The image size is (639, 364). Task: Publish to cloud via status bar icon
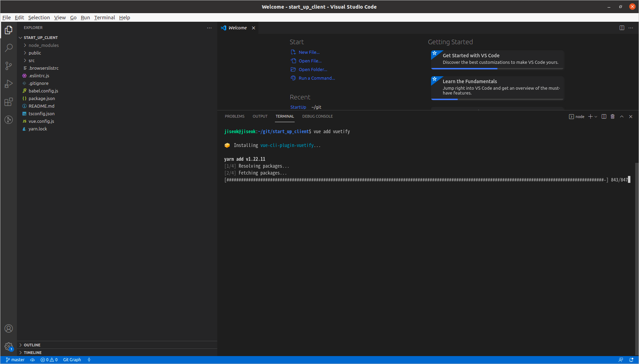[x=32, y=360]
